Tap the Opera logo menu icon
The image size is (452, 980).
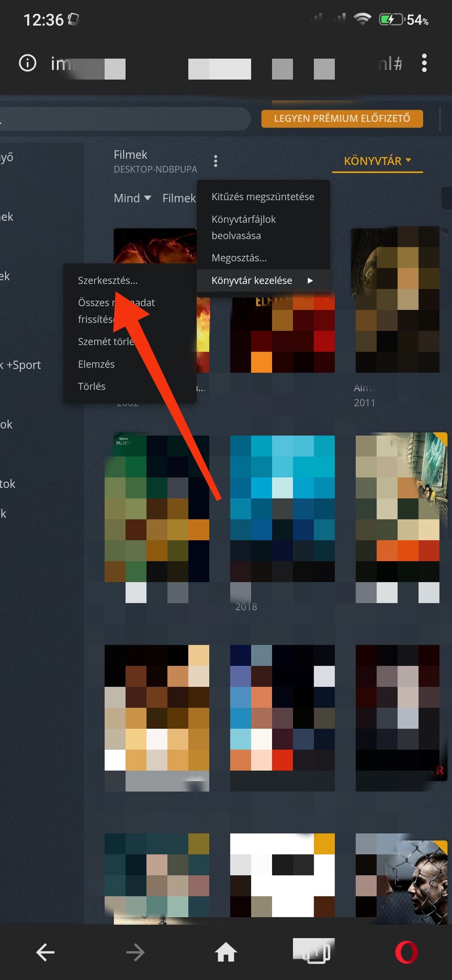pyautogui.click(x=406, y=953)
